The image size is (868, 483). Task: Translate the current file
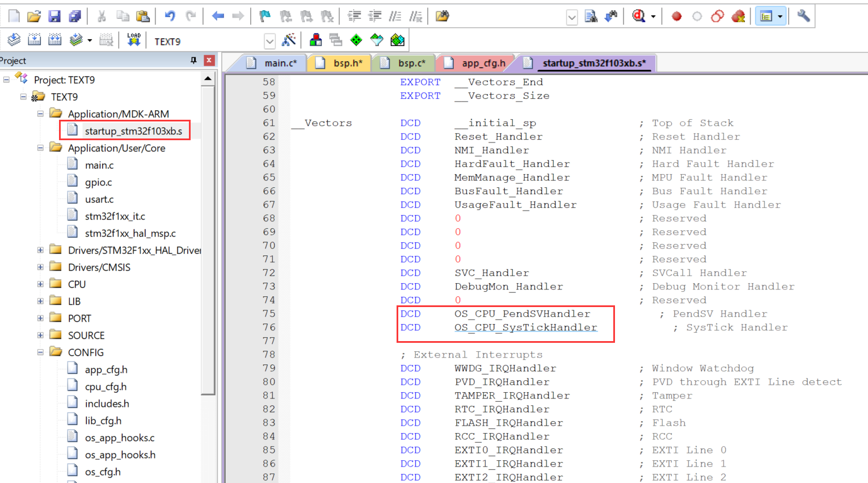point(14,40)
